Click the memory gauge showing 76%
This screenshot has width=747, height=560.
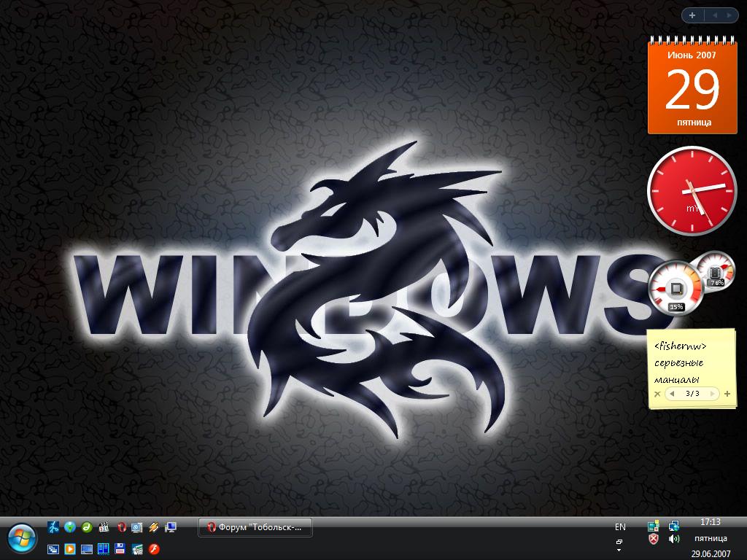tap(715, 272)
